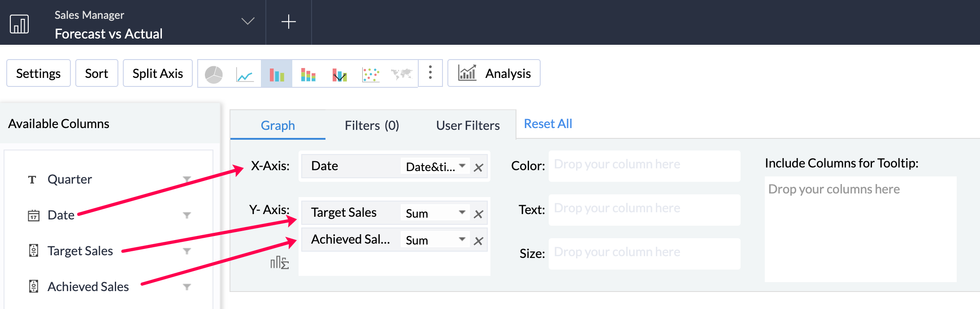Remove Target Sales from Y-Axis

(x=478, y=215)
